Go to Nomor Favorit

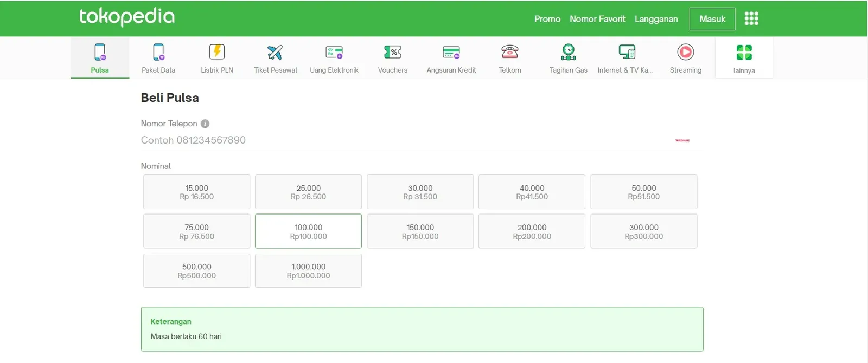[597, 19]
